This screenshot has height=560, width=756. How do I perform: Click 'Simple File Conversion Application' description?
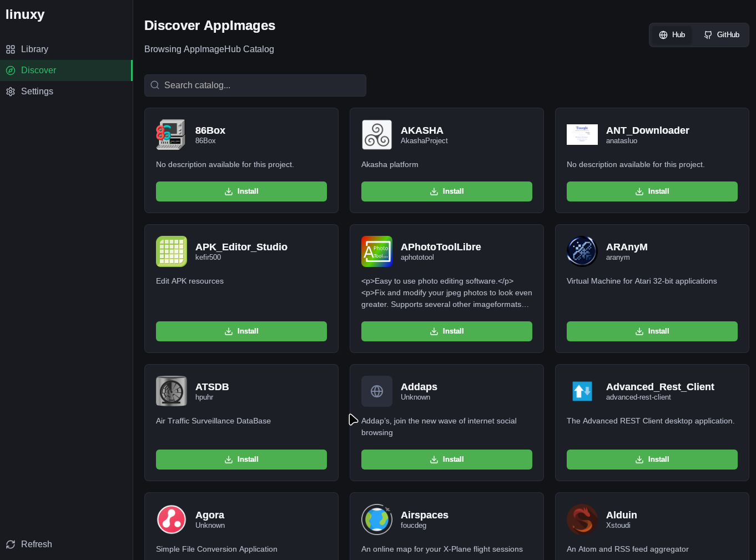coord(216,549)
